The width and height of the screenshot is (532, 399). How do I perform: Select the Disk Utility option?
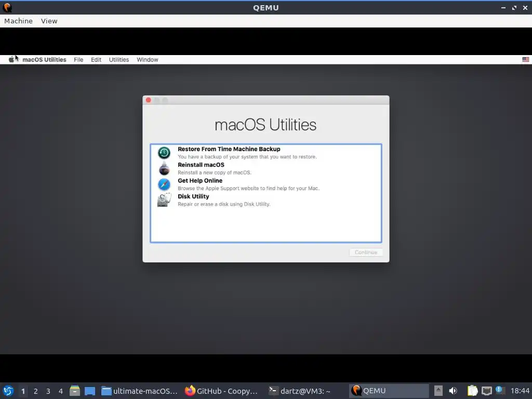(x=266, y=200)
